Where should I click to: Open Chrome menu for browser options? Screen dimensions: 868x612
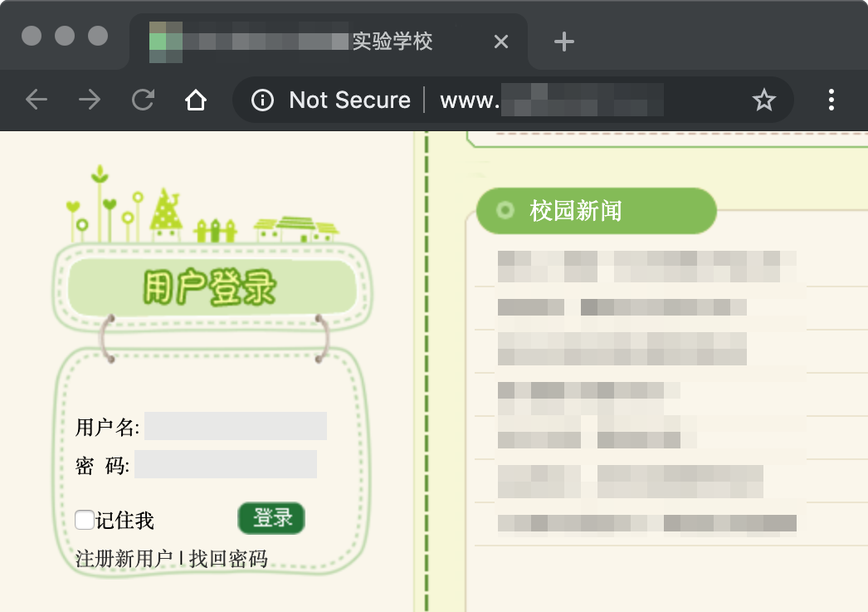tap(831, 100)
